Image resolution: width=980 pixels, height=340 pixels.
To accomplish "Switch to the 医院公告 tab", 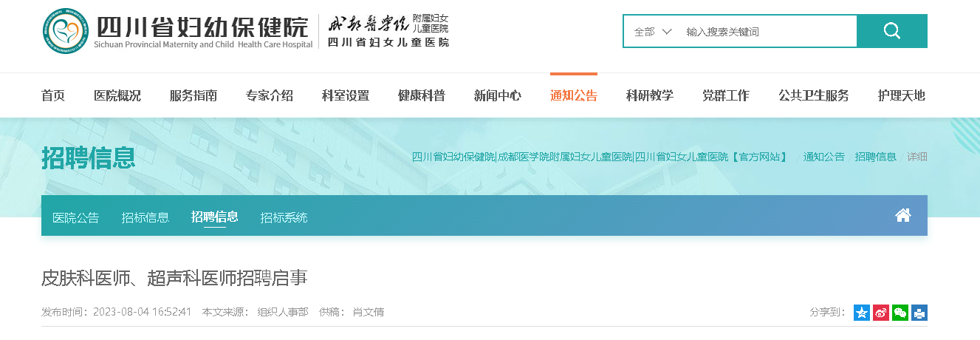I will pyautogui.click(x=75, y=217).
